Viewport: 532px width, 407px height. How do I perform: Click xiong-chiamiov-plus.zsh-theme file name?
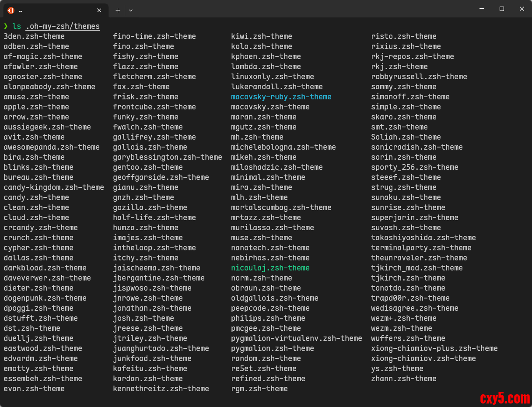[434, 348]
